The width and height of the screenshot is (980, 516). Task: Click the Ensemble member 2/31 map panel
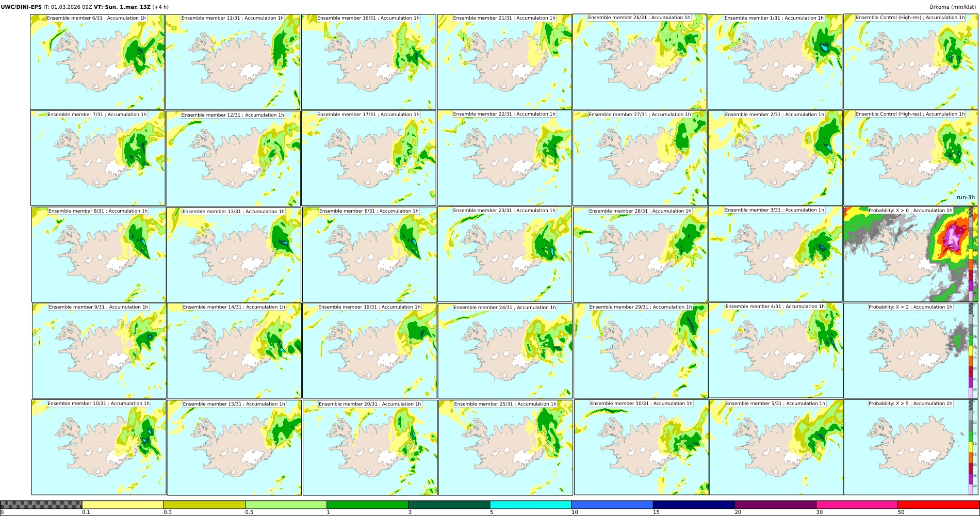776,158
